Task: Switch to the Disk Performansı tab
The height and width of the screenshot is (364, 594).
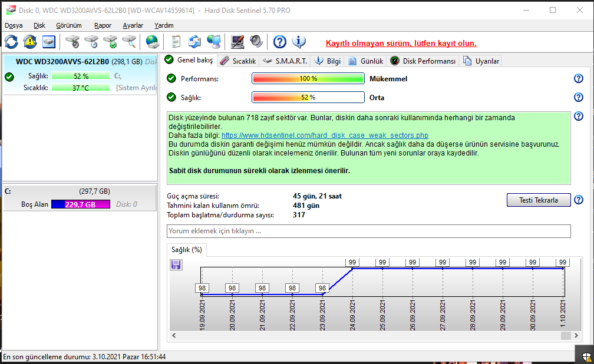Action: click(423, 61)
